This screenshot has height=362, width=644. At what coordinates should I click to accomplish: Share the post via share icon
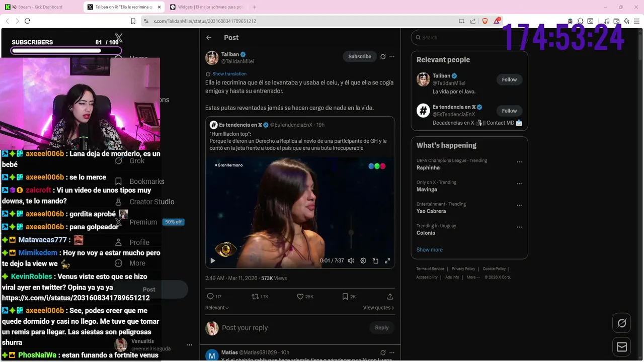pos(390,297)
